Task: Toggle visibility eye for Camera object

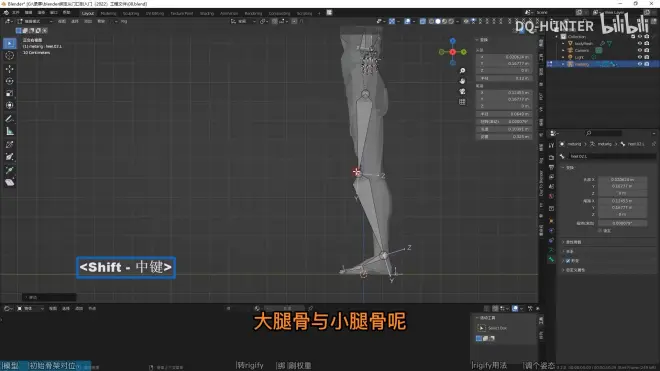Action: coord(639,50)
